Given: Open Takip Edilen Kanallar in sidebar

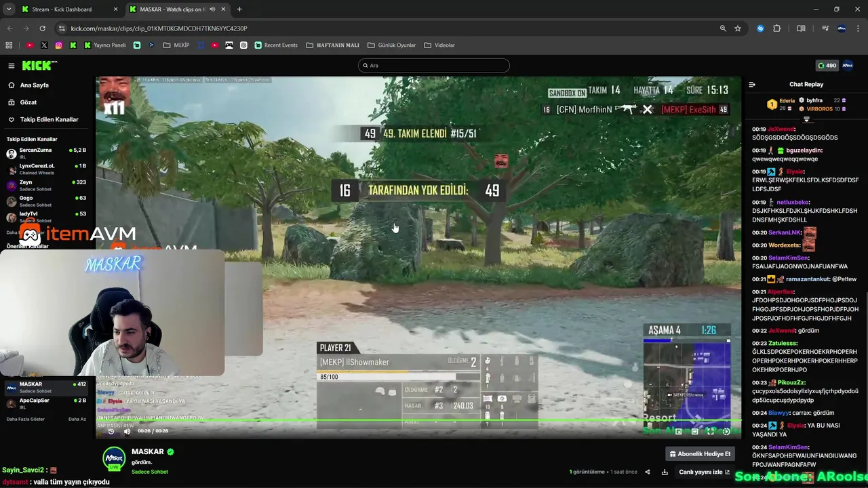Looking at the screenshot, I should (49, 119).
